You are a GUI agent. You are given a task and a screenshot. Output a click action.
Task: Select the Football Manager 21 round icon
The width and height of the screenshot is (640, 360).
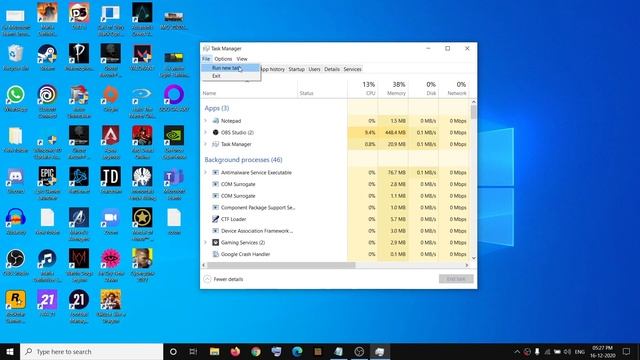(x=79, y=307)
